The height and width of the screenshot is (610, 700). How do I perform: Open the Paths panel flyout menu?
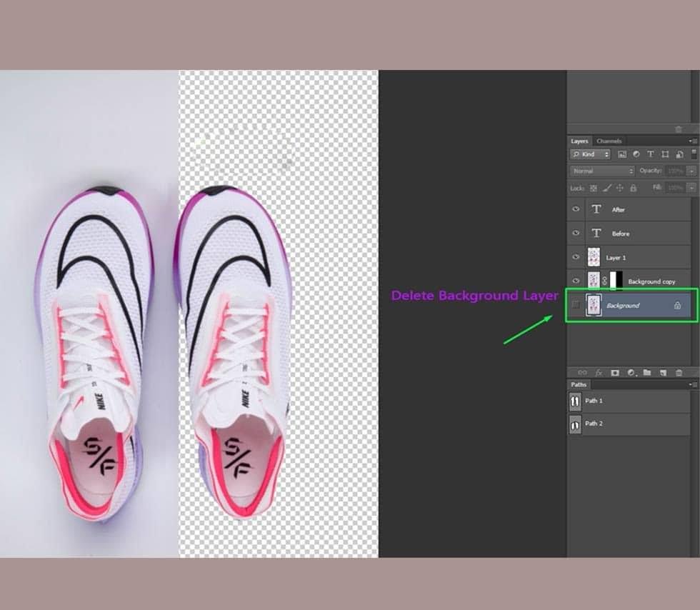[x=692, y=384]
